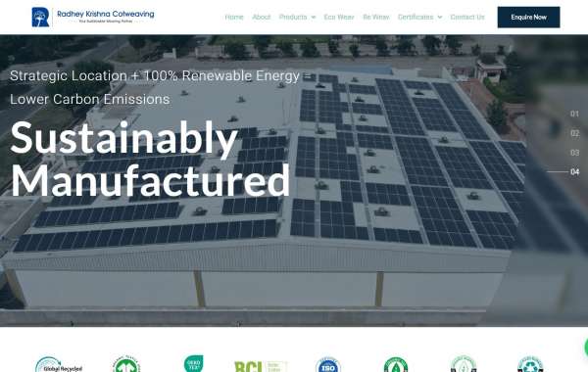Viewport: 588px width, 372px height.
Task: Jump to slide 02 indicator
Action: [x=574, y=133]
